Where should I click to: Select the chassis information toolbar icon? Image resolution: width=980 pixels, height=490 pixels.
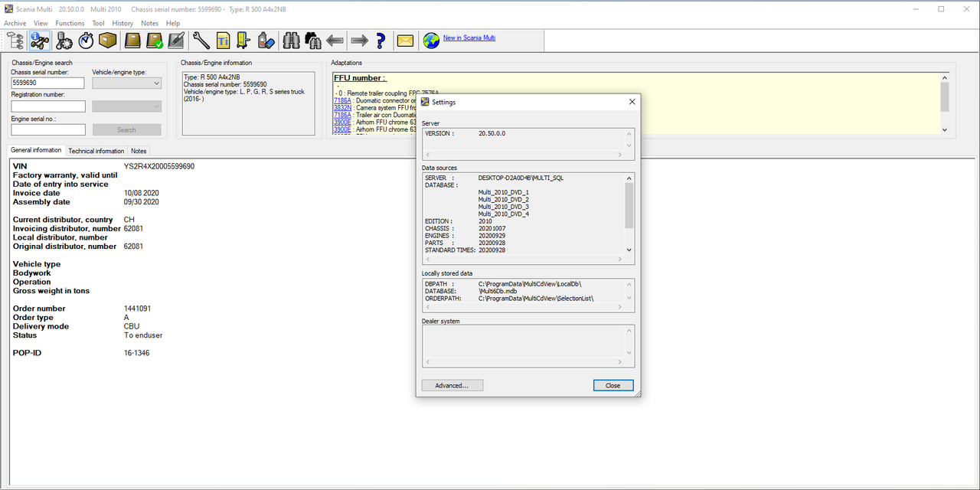point(40,41)
